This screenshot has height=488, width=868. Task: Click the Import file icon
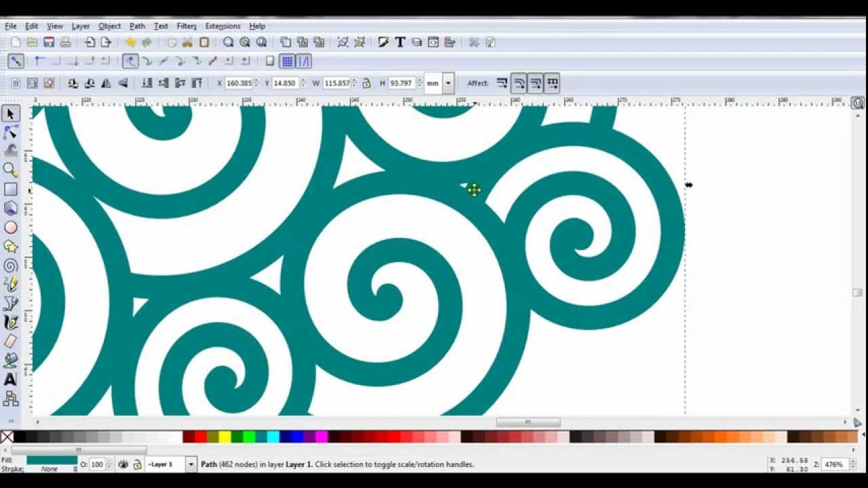click(90, 42)
